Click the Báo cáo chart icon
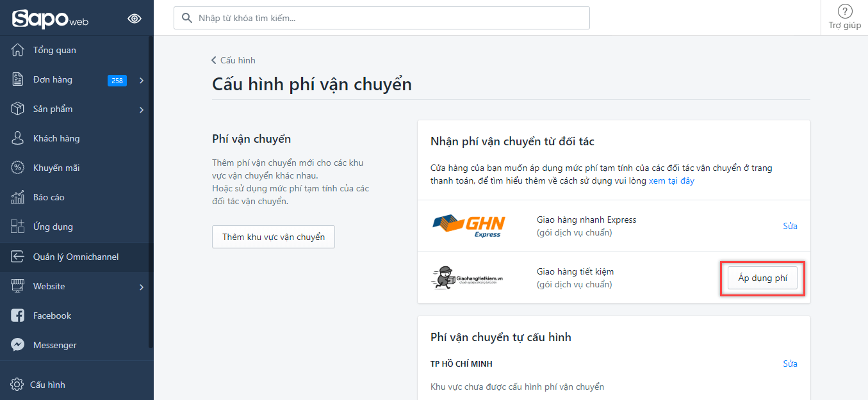 point(17,197)
